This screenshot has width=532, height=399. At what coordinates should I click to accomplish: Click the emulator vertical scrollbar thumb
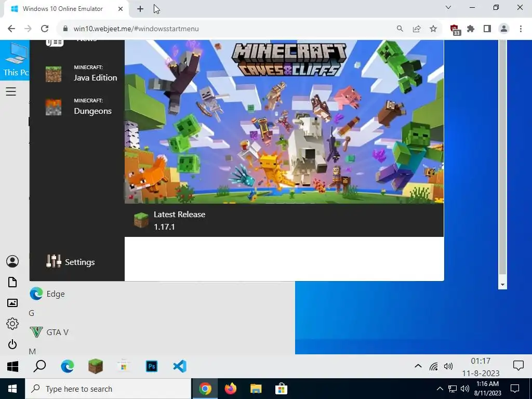click(x=502, y=157)
